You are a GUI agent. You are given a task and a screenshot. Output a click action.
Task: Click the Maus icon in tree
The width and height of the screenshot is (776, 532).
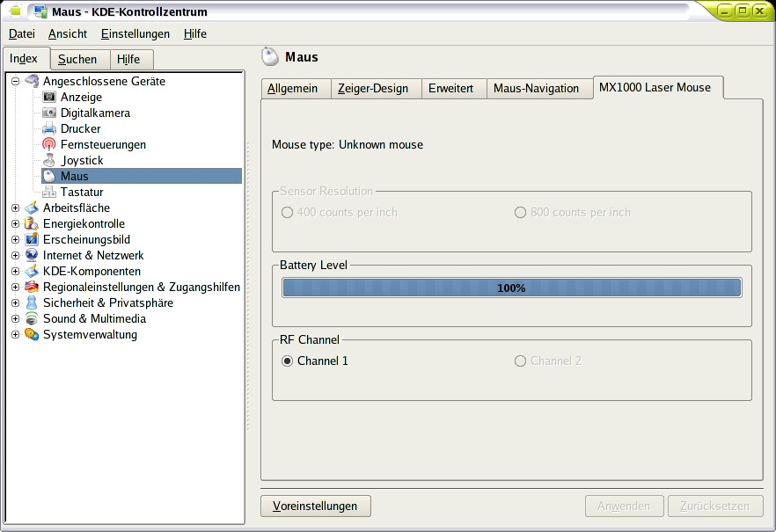point(49,176)
